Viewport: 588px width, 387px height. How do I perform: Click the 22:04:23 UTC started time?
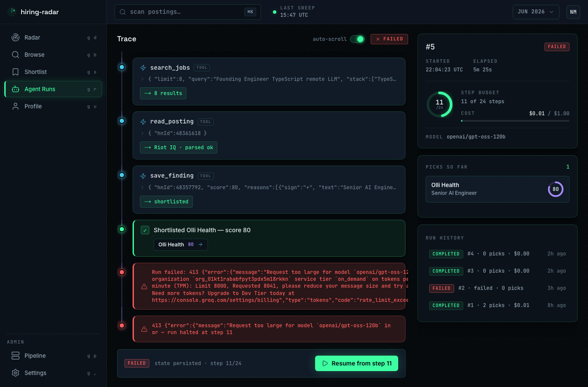click(444, 70)
